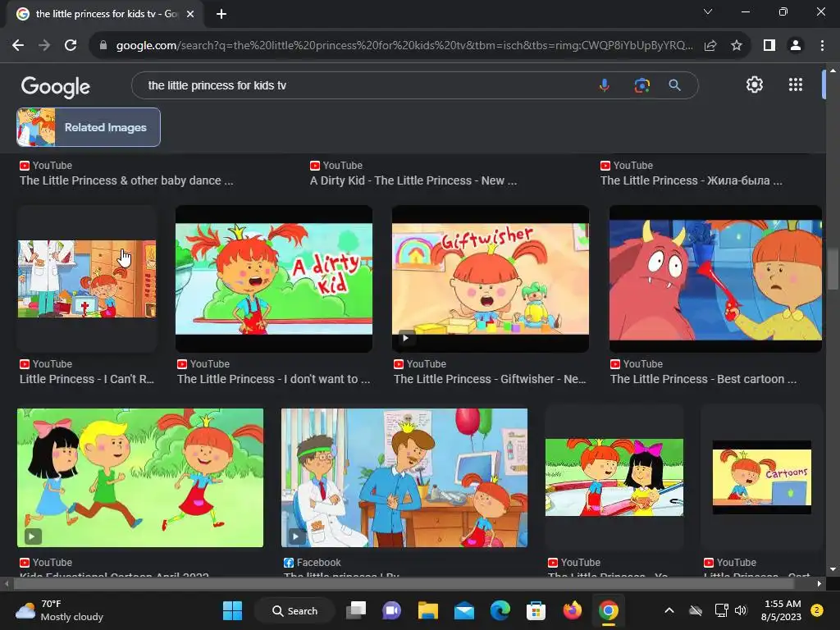Open the Chat app in taskbar
The width and height of the screenshot is (840, 630).
coord(391,610)
